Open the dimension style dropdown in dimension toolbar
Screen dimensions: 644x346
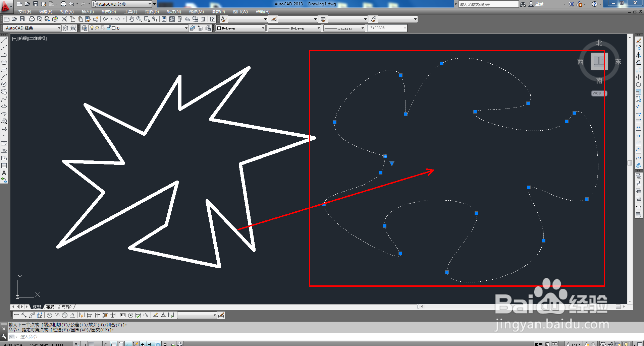click(x=197, y=315)
